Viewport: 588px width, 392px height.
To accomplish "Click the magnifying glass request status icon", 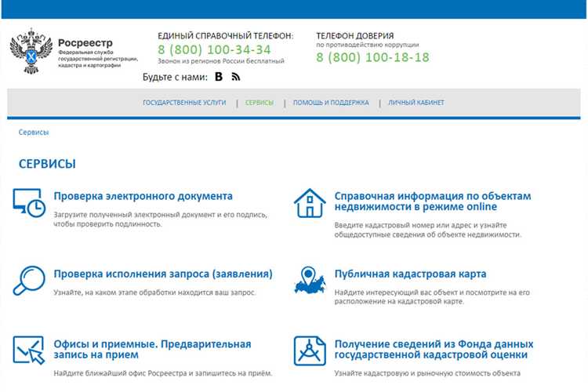I will (x=29, y=280).
